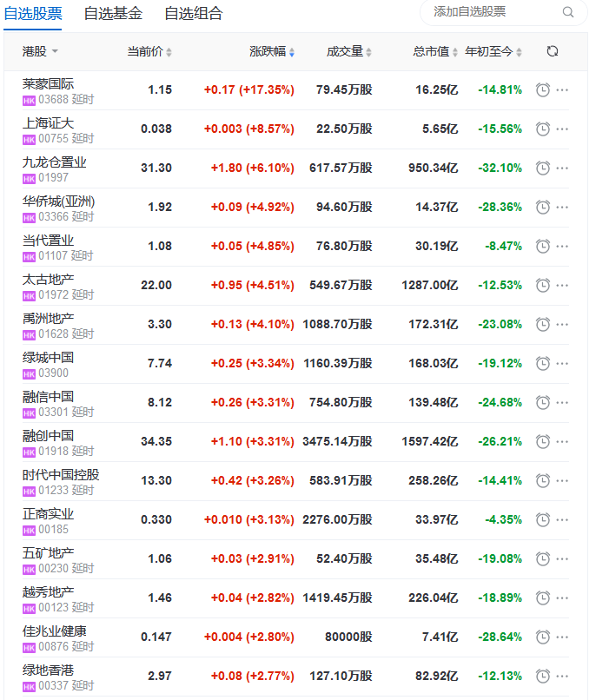Open more options for 九龙仓置业
Screen dimensions: 596x700
pos(562,168)
